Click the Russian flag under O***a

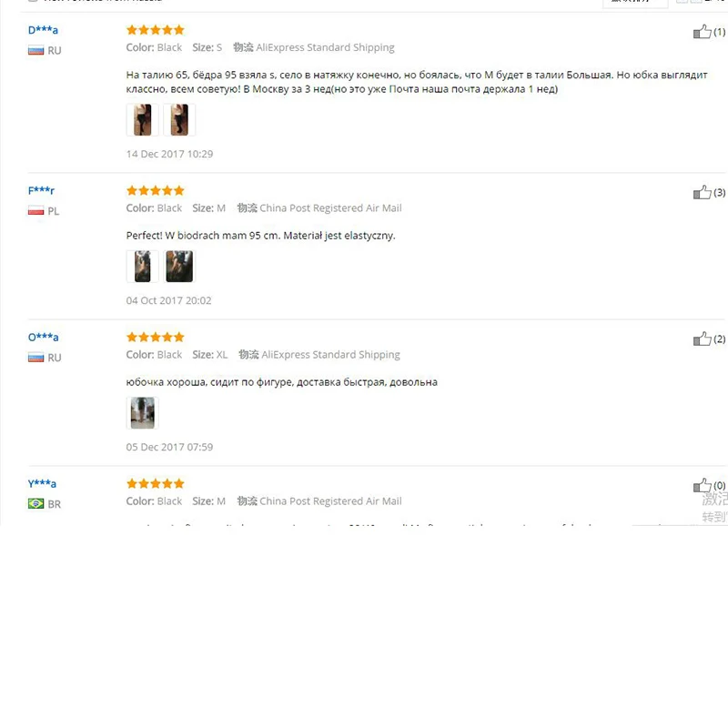click(35, 358)
